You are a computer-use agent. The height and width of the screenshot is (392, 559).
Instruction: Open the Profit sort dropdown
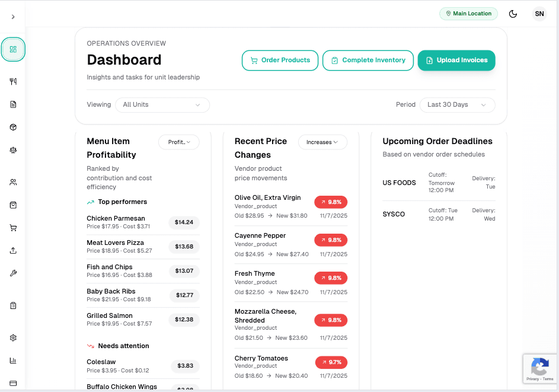click(x=179, y=142)
